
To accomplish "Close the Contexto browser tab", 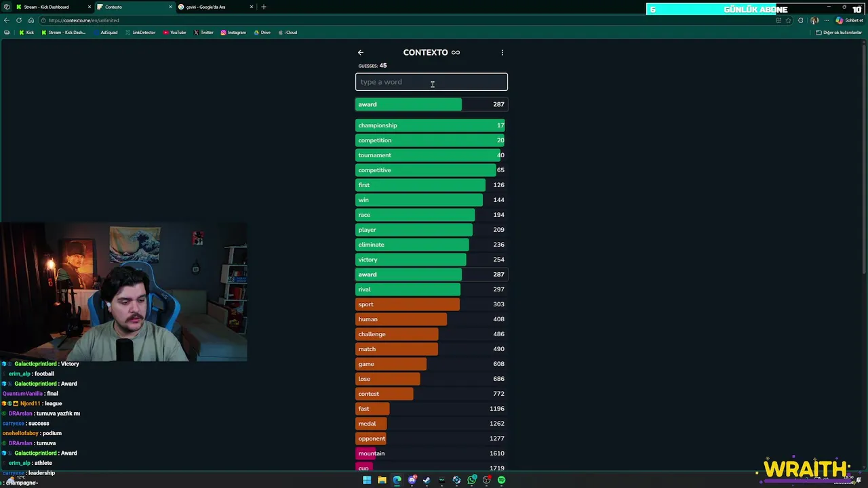I will click(170, 7).
